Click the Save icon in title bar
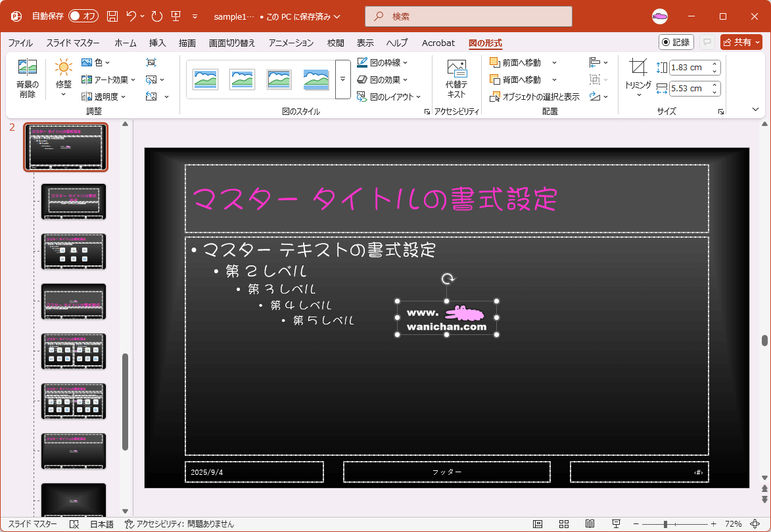 coord(112,16)
